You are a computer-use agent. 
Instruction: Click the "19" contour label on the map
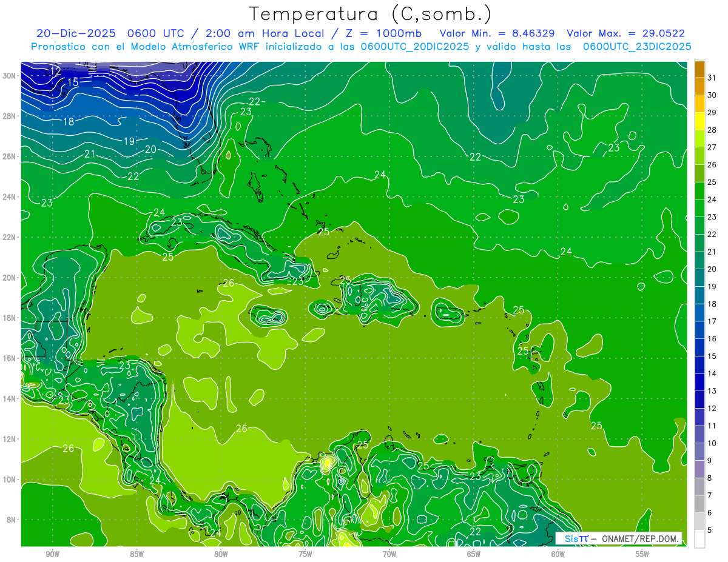pyautogui.click(x=129, y=141)
